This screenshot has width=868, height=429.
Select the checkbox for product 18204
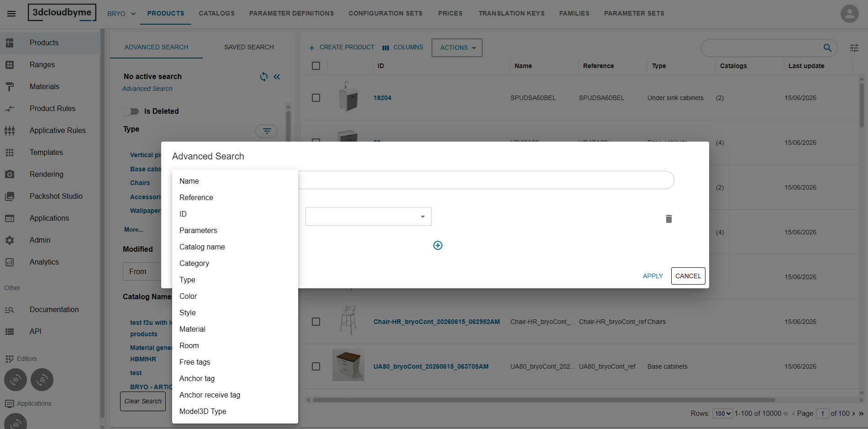pyautogui.click(x=316, y=98)
